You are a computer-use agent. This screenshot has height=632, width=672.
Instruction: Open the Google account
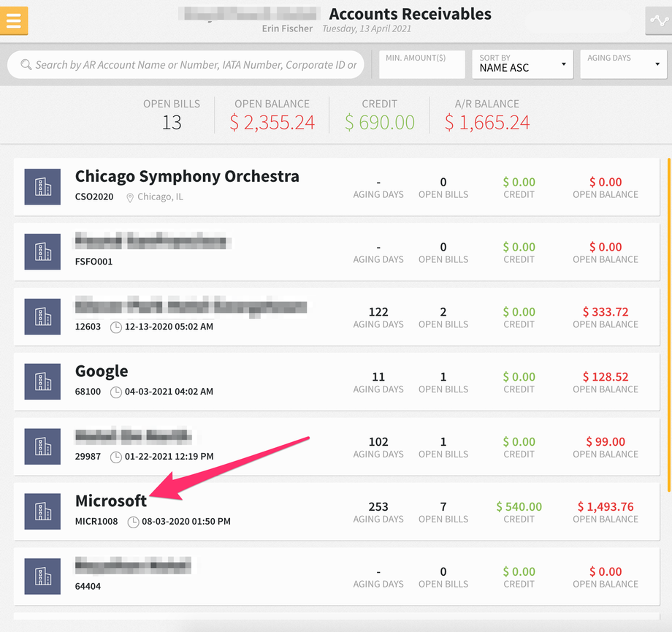(x=337, y=381)
